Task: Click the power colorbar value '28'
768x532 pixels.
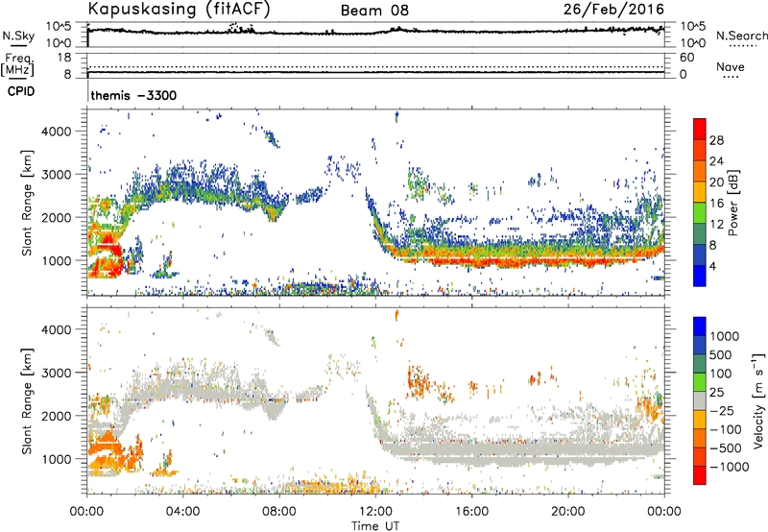Action: 716,140
